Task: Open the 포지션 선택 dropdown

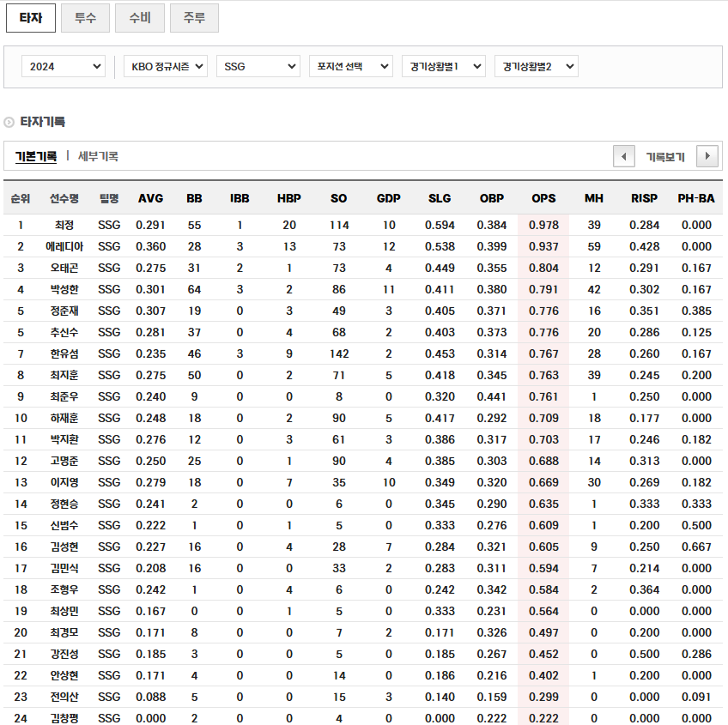Action: [351, 66]
